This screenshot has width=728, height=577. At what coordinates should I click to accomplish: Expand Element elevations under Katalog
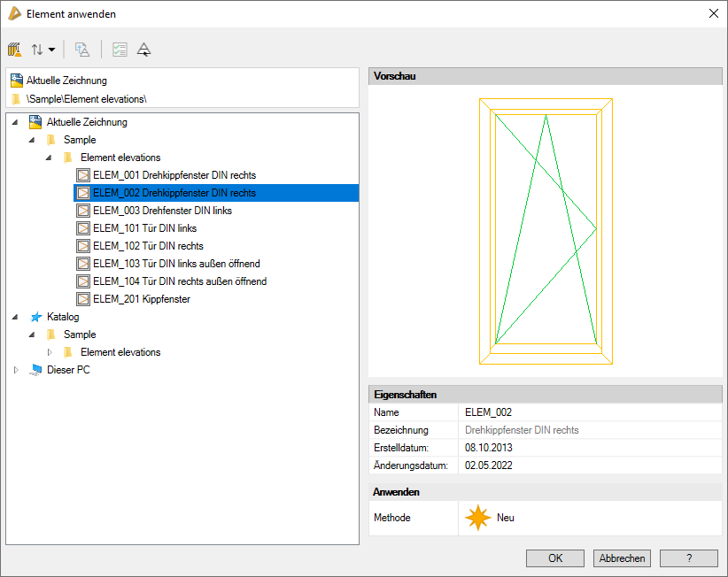pos(50,352)
